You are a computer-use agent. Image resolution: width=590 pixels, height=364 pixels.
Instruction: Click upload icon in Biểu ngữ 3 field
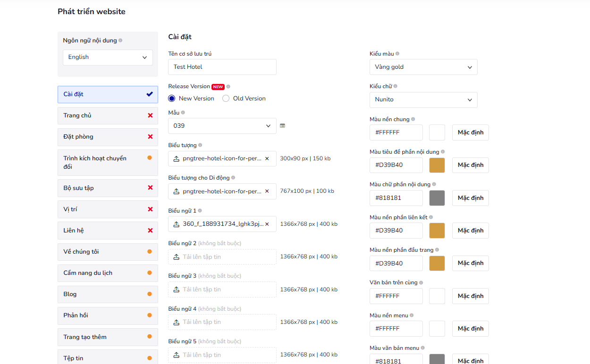coord(177,290)
